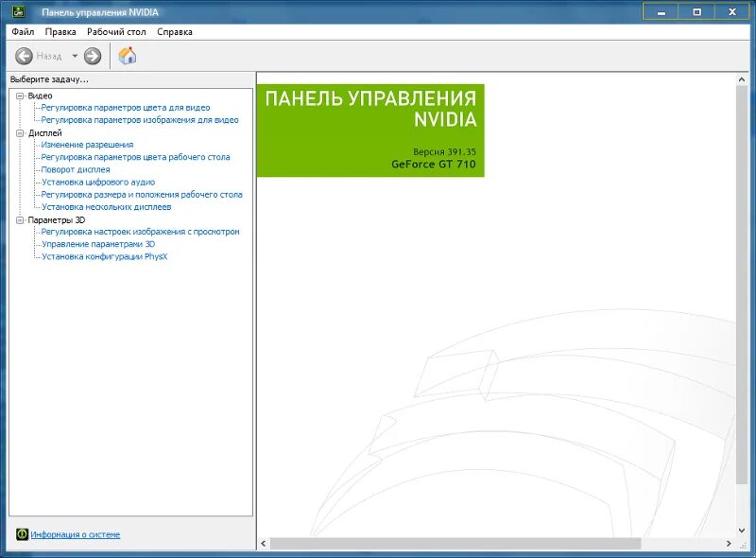Open Установка цифрового аудио

coord(98,182)
